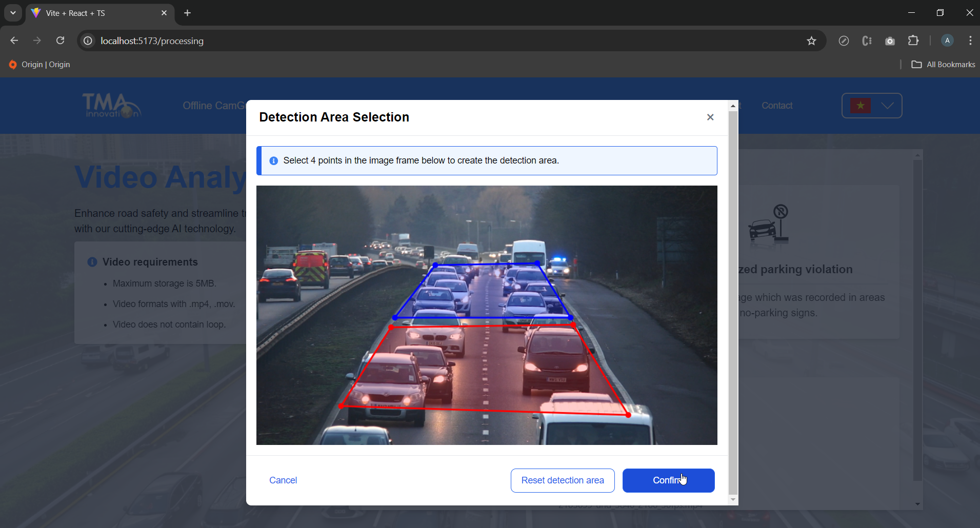
Task: Restore down the browser window
Action: (940, 13)
